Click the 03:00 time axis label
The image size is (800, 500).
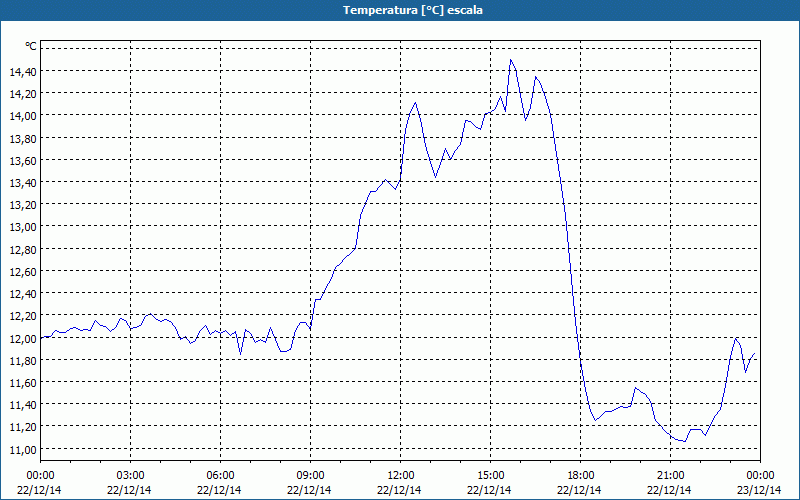(x=130, y=476)
